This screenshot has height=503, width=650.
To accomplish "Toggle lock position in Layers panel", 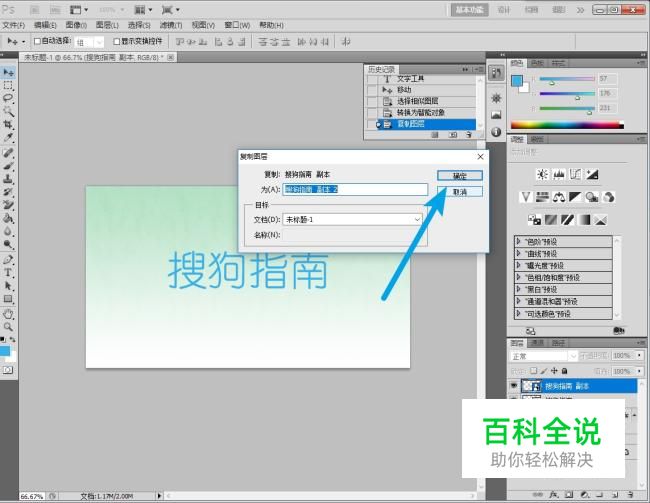I will click(x=554, y=371).
